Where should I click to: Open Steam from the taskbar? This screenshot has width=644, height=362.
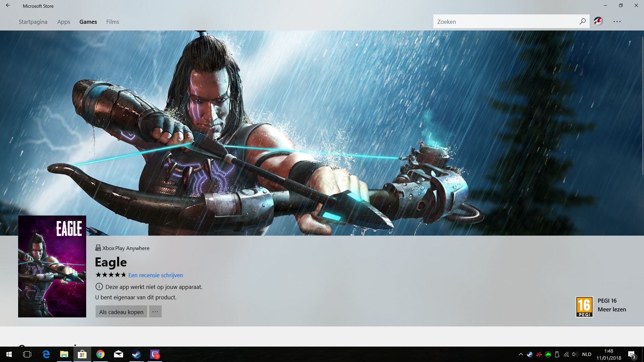click(137, 354)
